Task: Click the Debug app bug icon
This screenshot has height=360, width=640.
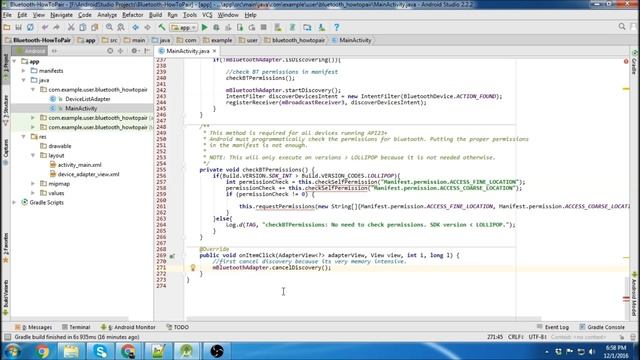Action: click(216, 27)
